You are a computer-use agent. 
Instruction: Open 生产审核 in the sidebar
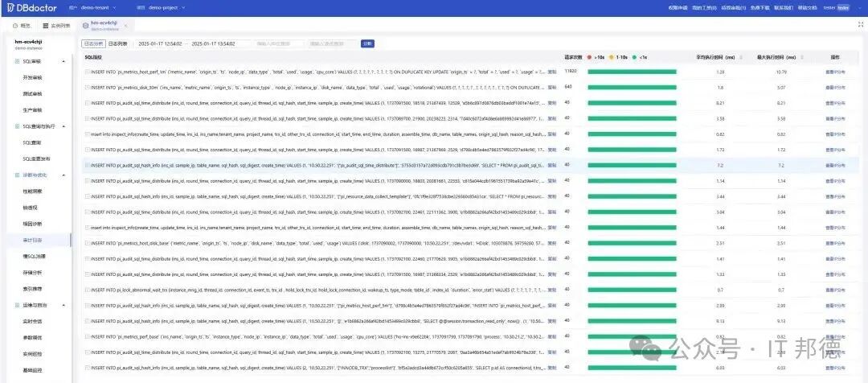click(32, 109)
